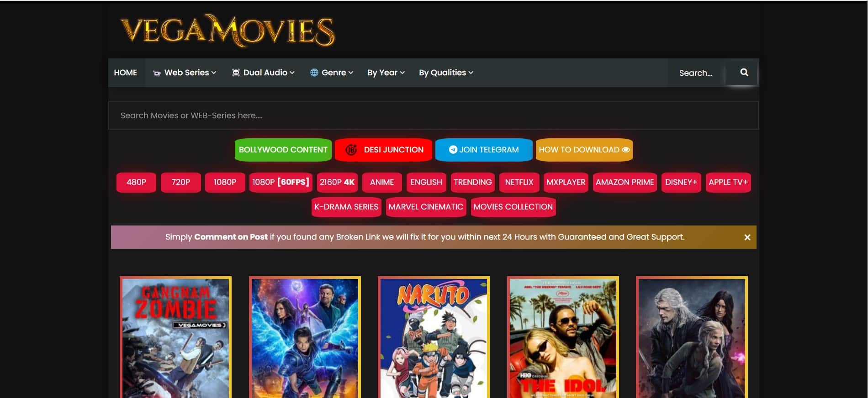Filter by 480P quality
The height and width of the screenshot is (398, 868).
(x=136, y=182)
